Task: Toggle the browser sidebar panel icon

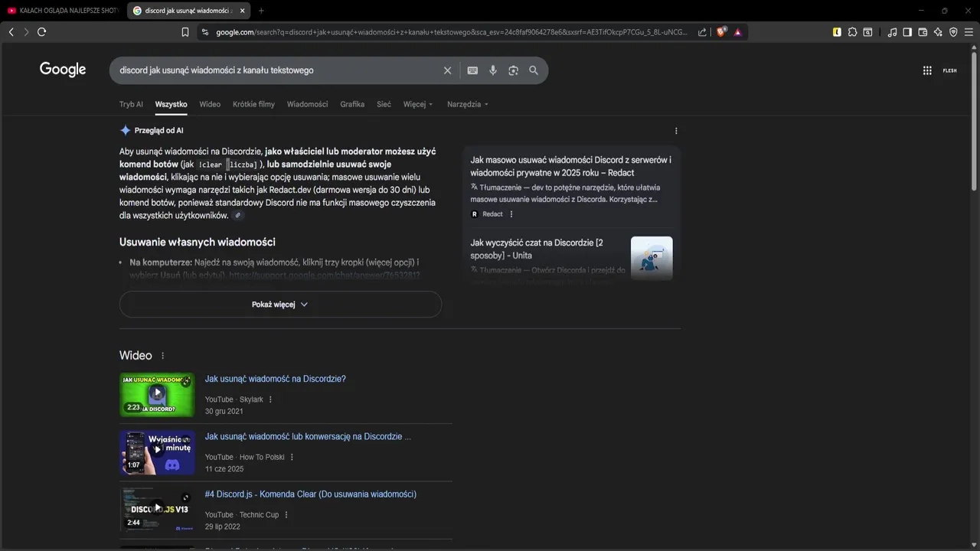Action: 907,32
